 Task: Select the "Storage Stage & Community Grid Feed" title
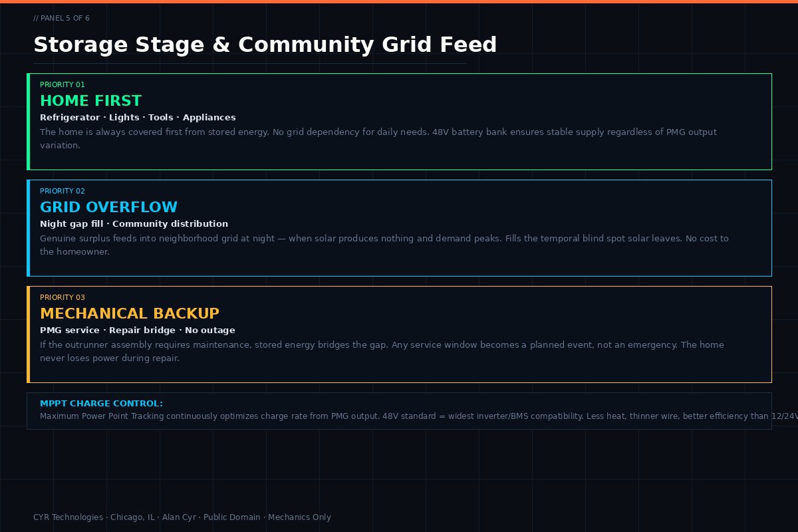tap(265, 45)
